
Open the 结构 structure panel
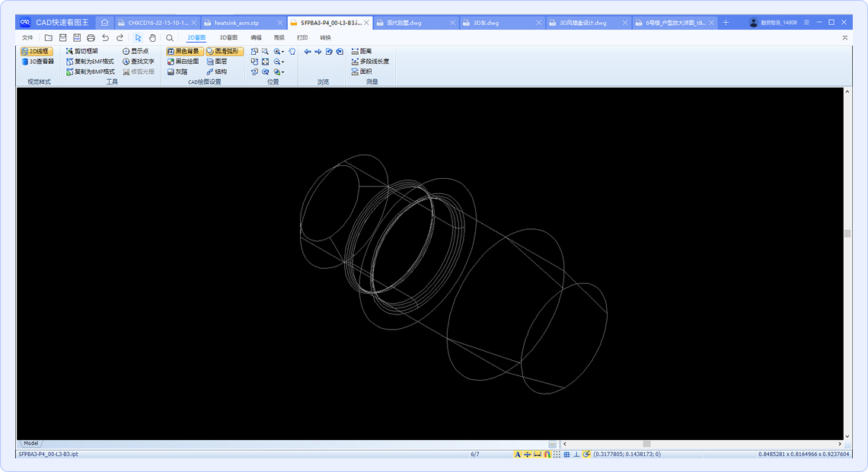[216, 72]
